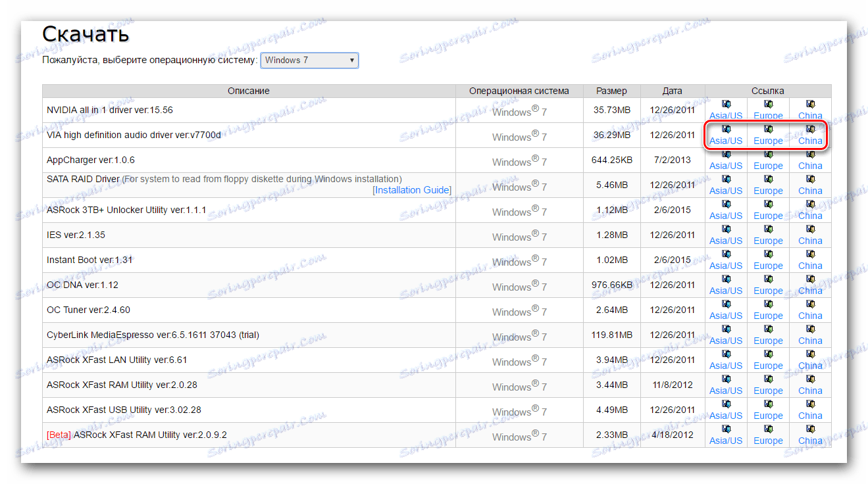Viewport: 868px width, 484px height.
Task: Download CyberLink MediaEspresso via China text link
Action: pyautogui.click(x=810, y=341)
